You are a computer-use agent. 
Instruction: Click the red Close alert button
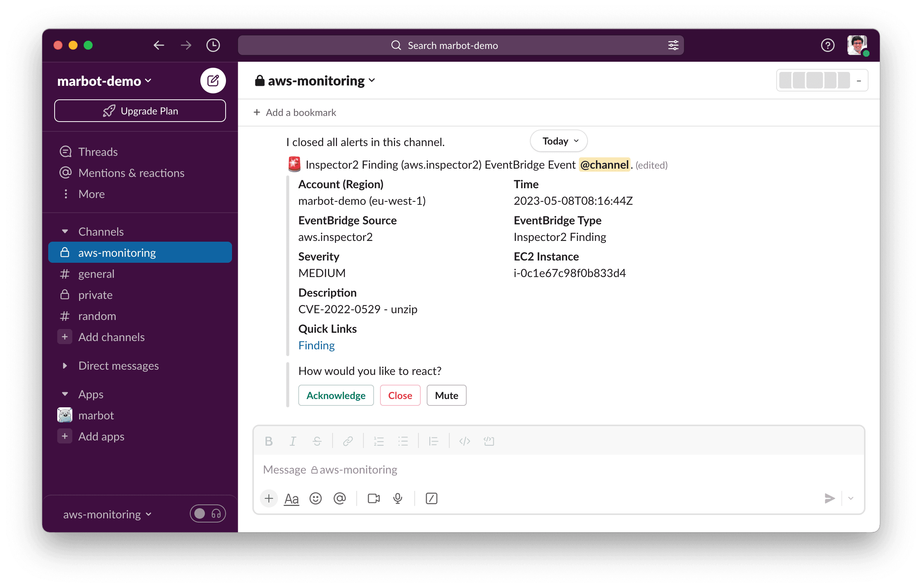click(400, 395)
